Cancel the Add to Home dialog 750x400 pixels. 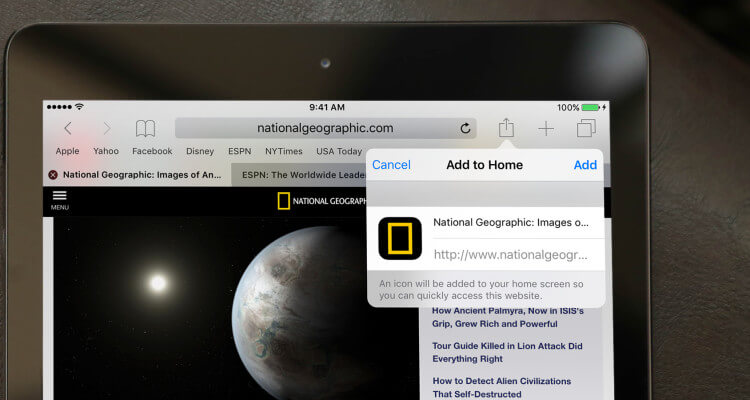(x=391, y=165)
